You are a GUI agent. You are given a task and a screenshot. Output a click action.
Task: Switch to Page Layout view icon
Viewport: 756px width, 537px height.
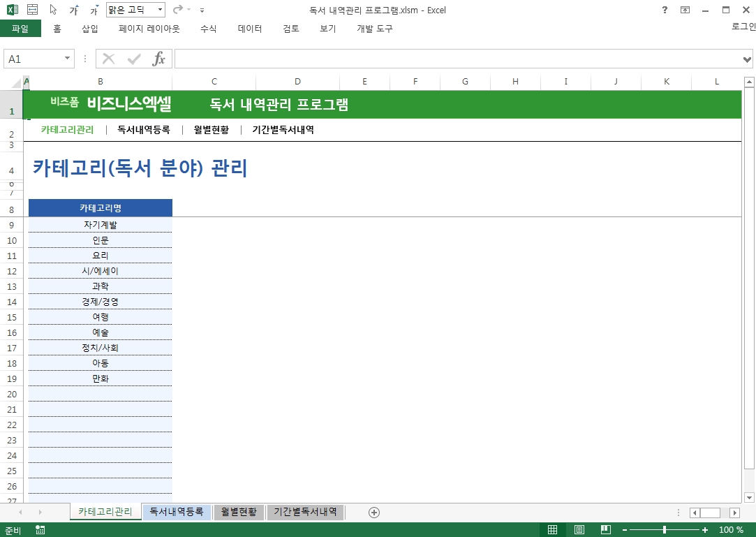[x=579, y=530]
